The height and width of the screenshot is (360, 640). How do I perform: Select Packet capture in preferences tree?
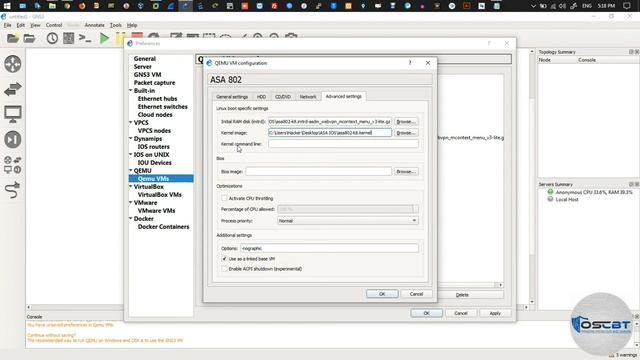pyautogui.click(x=154, y=82)
